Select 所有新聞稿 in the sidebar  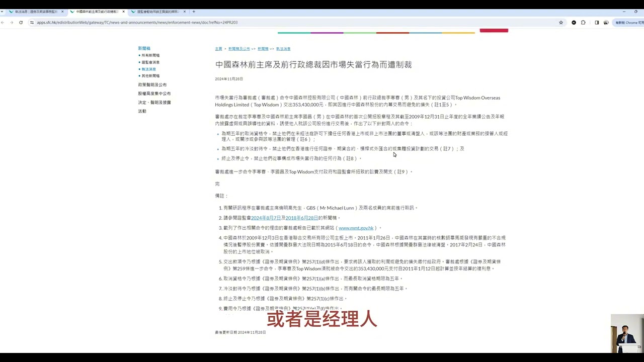click(150, 55)
